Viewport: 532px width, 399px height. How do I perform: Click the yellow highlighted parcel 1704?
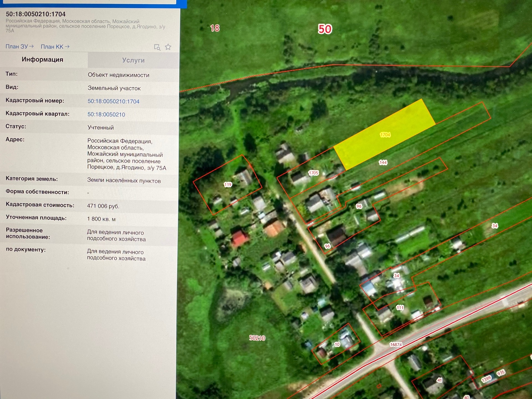click(385, 135)
